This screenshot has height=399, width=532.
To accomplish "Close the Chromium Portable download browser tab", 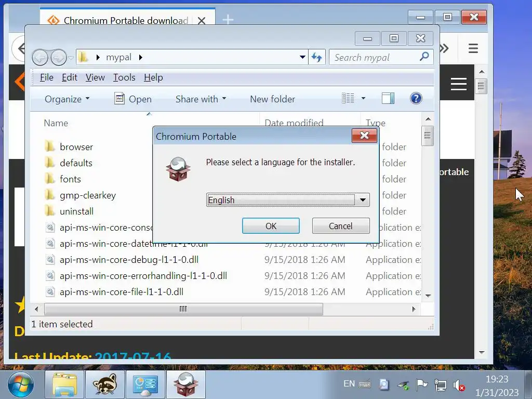I will [201, 21].
